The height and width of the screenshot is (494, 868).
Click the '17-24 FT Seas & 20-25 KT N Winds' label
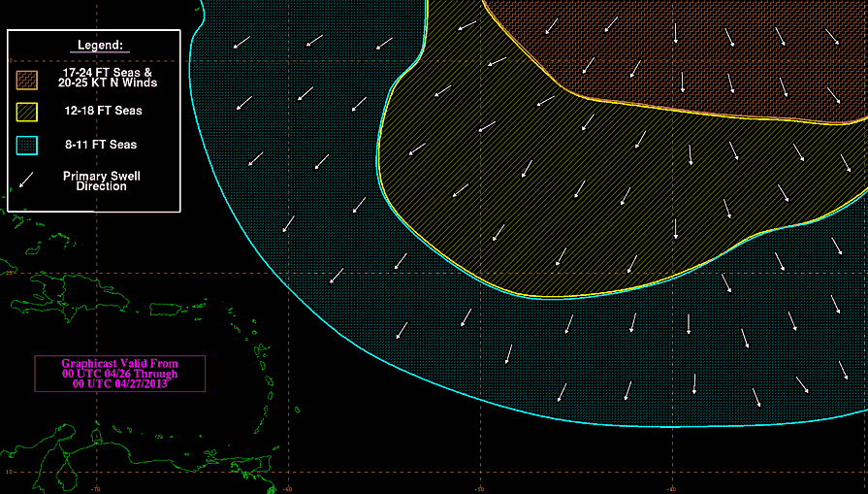point(108,78)
